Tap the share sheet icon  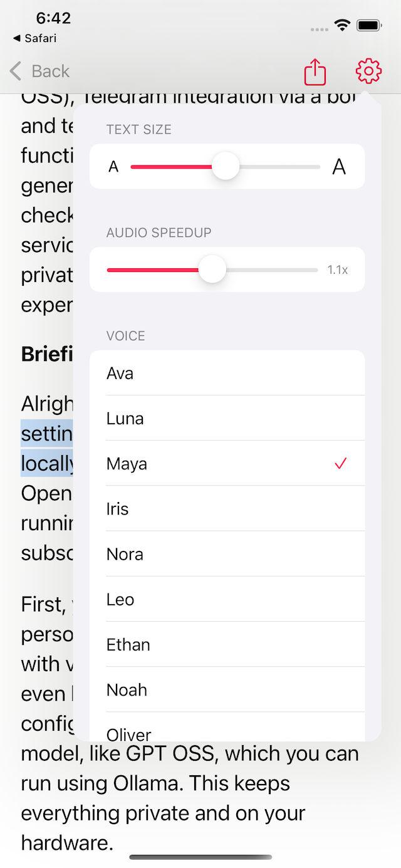tap(314, 71)
